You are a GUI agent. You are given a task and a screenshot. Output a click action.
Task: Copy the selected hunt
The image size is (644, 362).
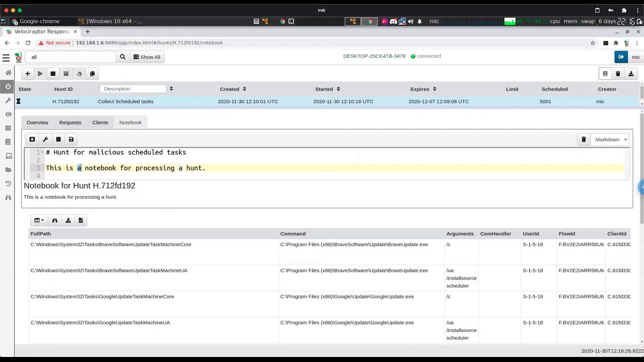tap(92, 74)
